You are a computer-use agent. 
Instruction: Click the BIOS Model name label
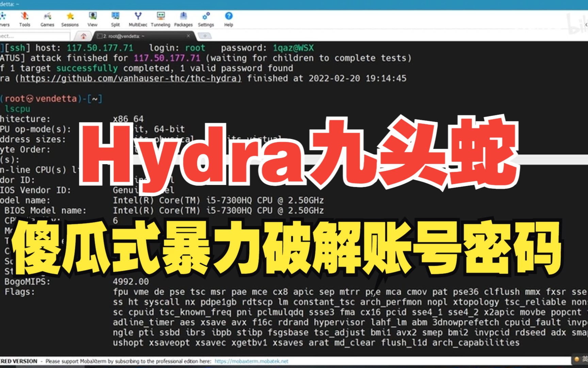[x=45, y=211]
